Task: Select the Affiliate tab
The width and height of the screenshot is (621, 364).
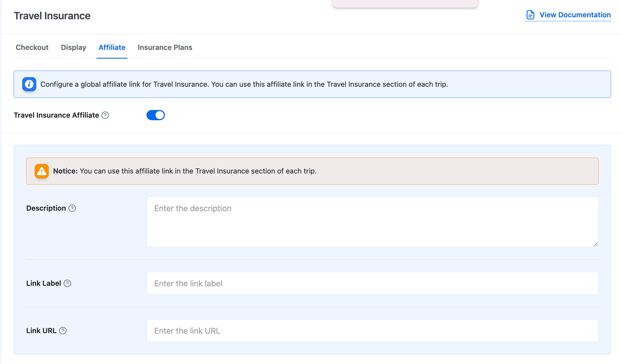Action: 112,47
